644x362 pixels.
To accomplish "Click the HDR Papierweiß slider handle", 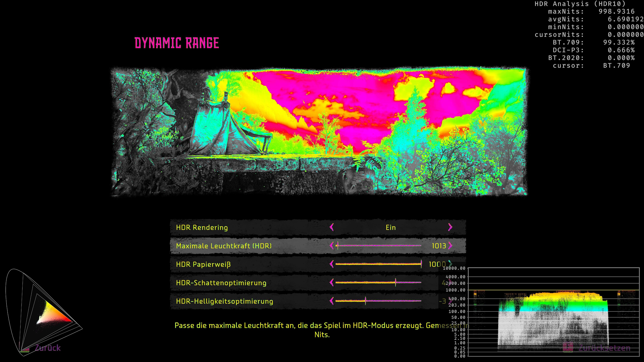I will coord(421,264).
